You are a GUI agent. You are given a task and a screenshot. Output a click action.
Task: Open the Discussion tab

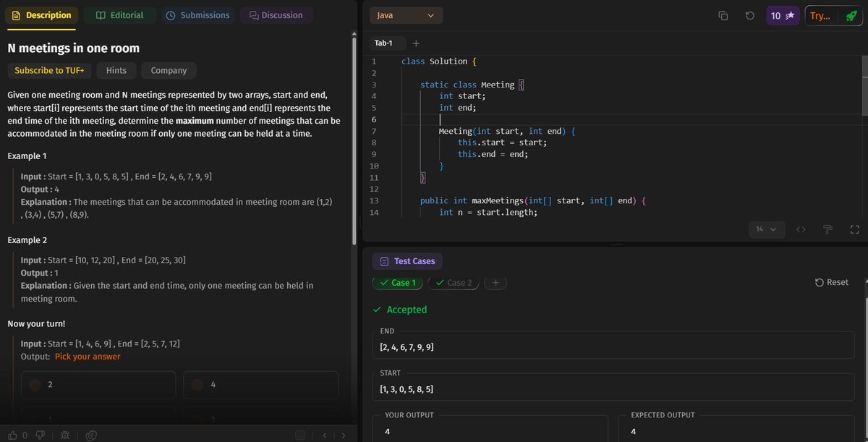[x=276, y=15]
